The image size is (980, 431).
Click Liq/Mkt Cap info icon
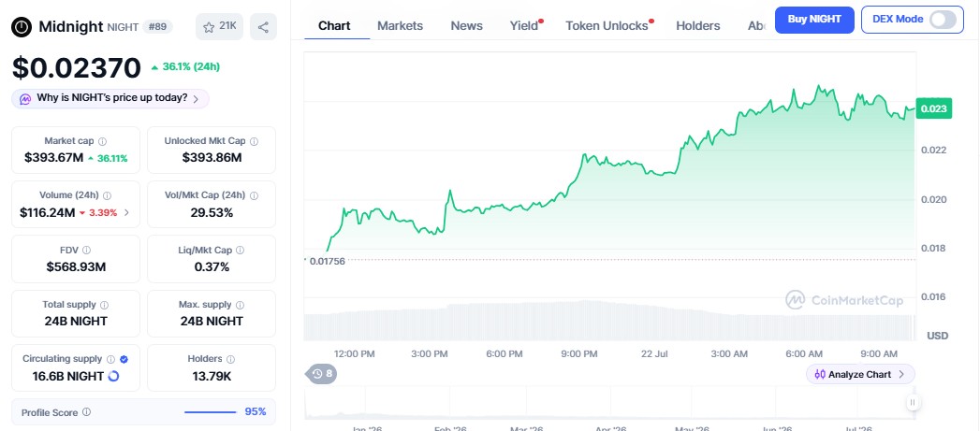(x=240, y=250)
